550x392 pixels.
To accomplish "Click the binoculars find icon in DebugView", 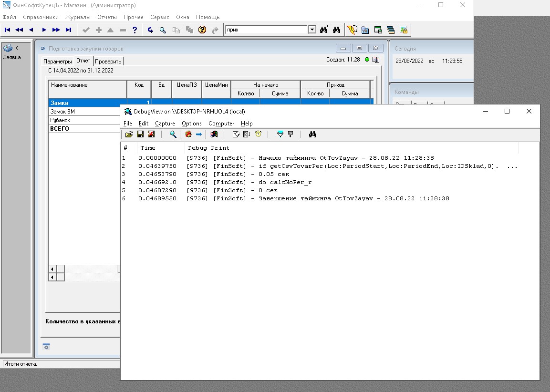I will tap(312, 134).
